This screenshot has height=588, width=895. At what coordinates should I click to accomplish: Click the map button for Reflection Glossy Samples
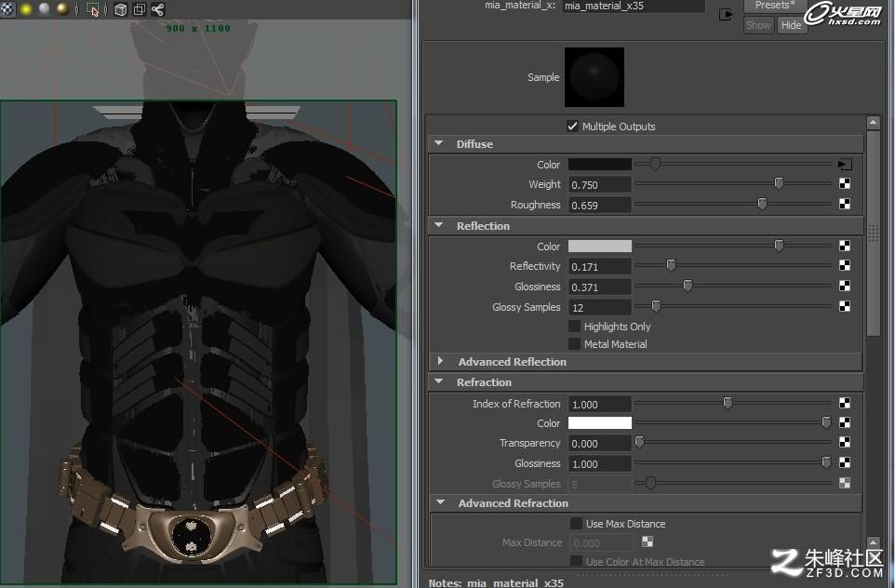(x=845, y=306)
